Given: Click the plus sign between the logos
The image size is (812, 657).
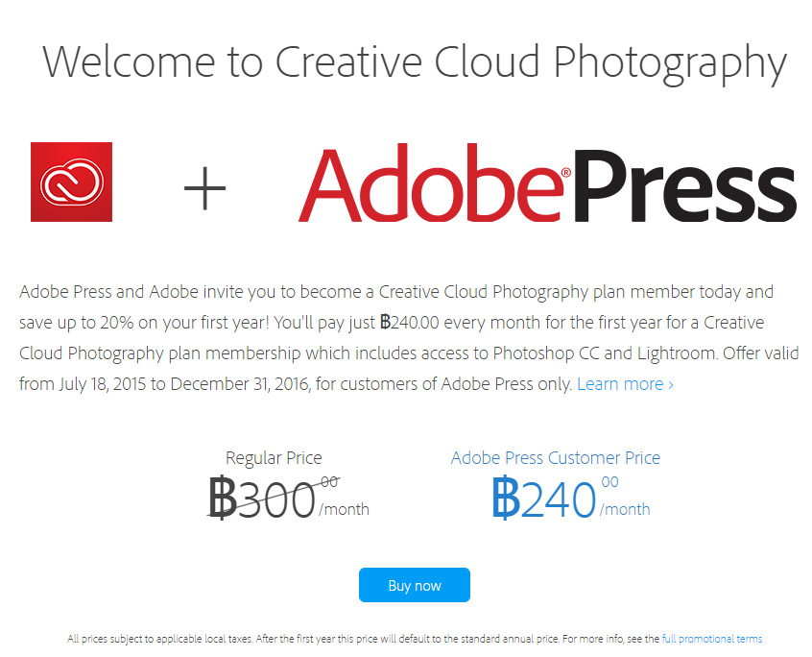Looking at the screenshot, I should point(204,187).
